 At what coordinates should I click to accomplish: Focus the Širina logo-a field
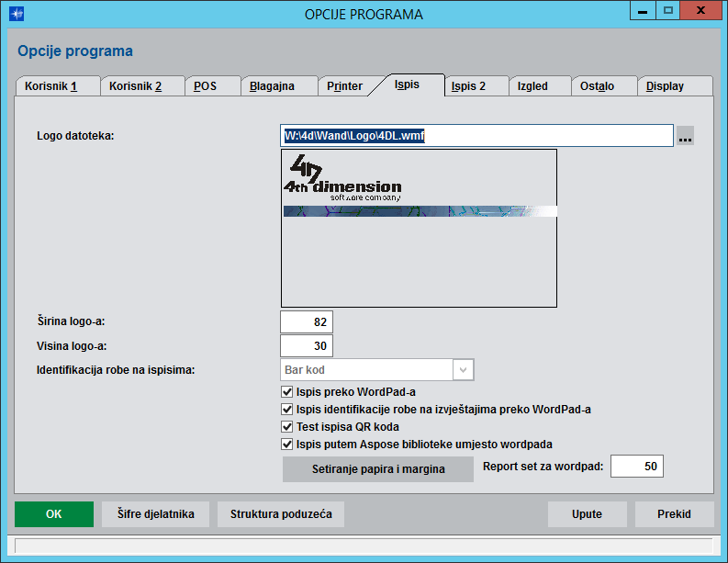pyautogui.click(x=307, y=322)
